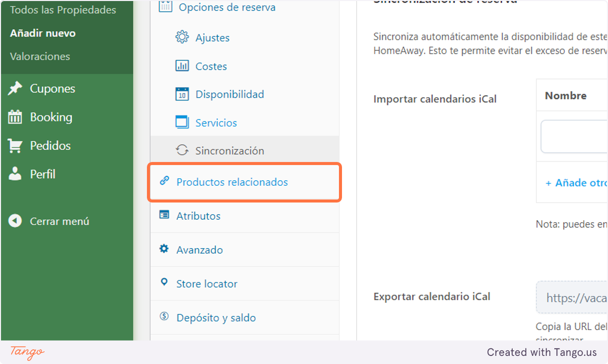Collapse sidebar with Cerrar menú

point(59,221)
